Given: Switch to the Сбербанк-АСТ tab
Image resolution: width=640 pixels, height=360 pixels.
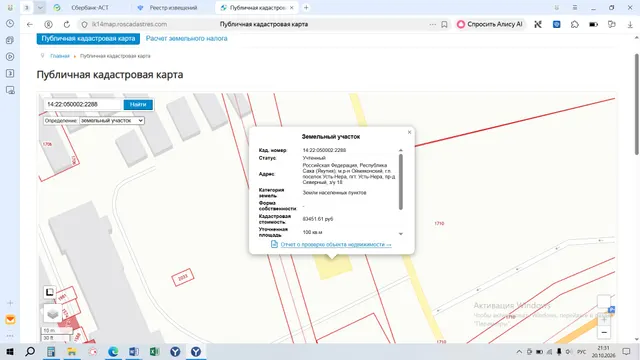Looking at the screenshot, I should [x=90, y=8].
